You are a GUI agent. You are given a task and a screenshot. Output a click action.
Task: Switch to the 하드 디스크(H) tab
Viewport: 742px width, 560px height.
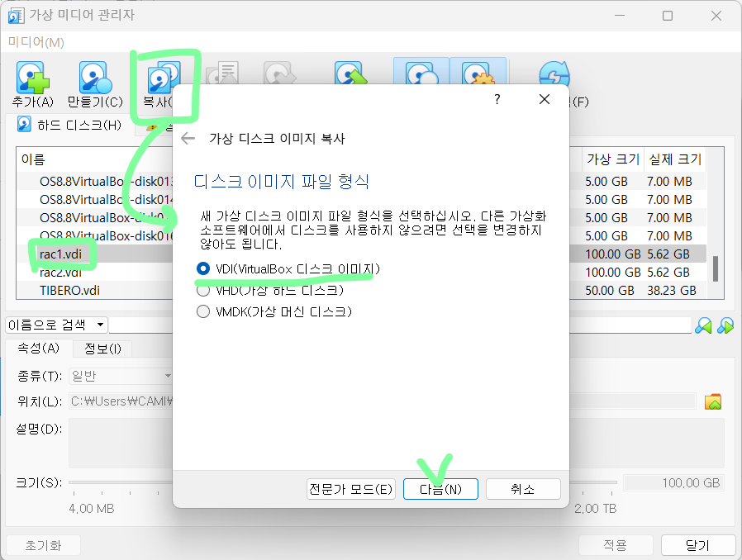click(70, 125)
